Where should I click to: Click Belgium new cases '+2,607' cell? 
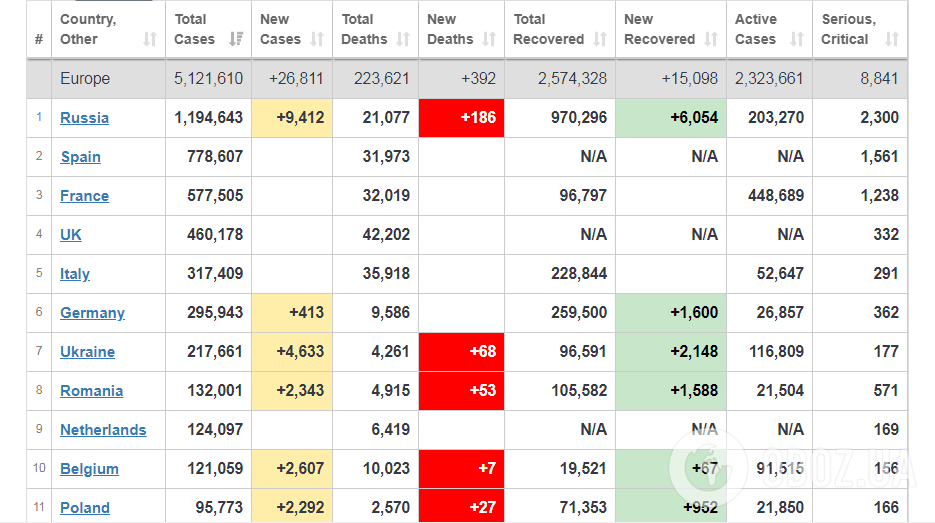point(292,469)
